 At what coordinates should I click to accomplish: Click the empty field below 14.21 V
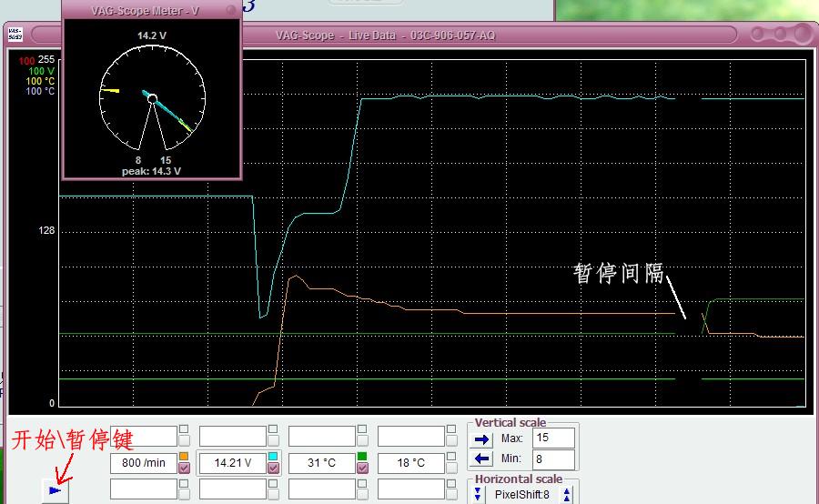233,489
